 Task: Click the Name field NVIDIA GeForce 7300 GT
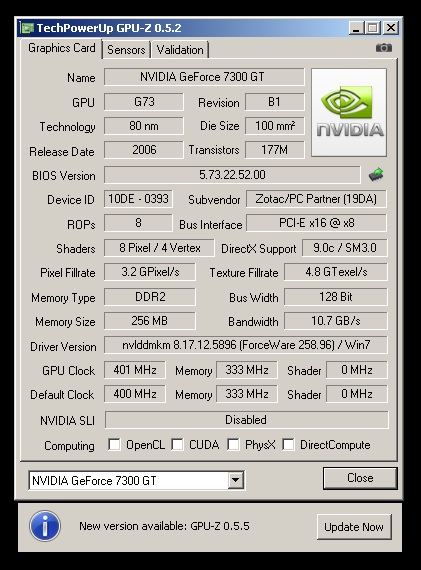(x=204, y=77)
